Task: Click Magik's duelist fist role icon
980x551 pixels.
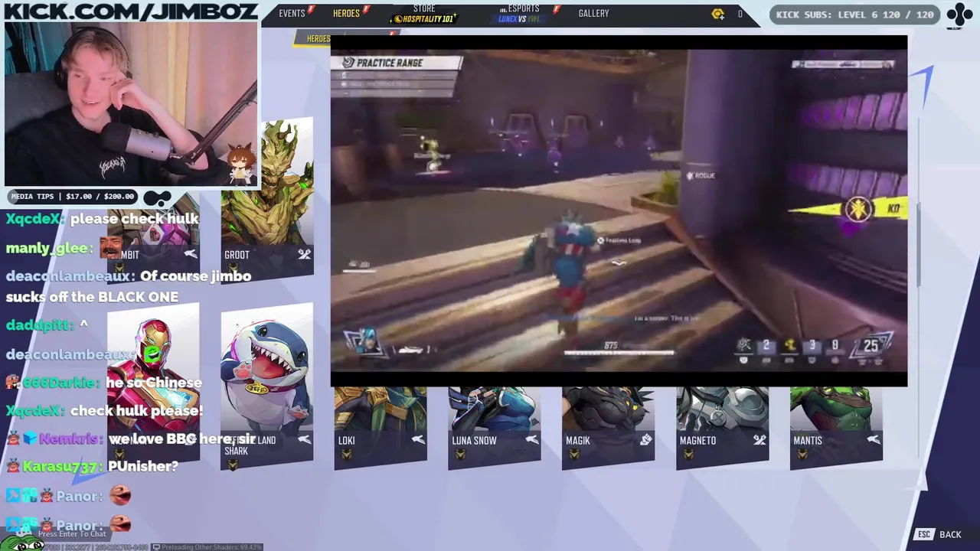Action: pos(645,440)
